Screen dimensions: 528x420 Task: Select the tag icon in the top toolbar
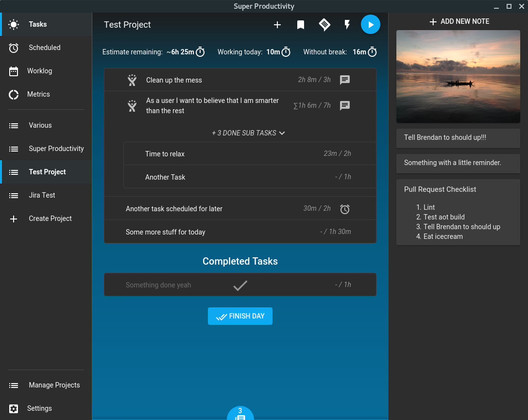[324, 25]
